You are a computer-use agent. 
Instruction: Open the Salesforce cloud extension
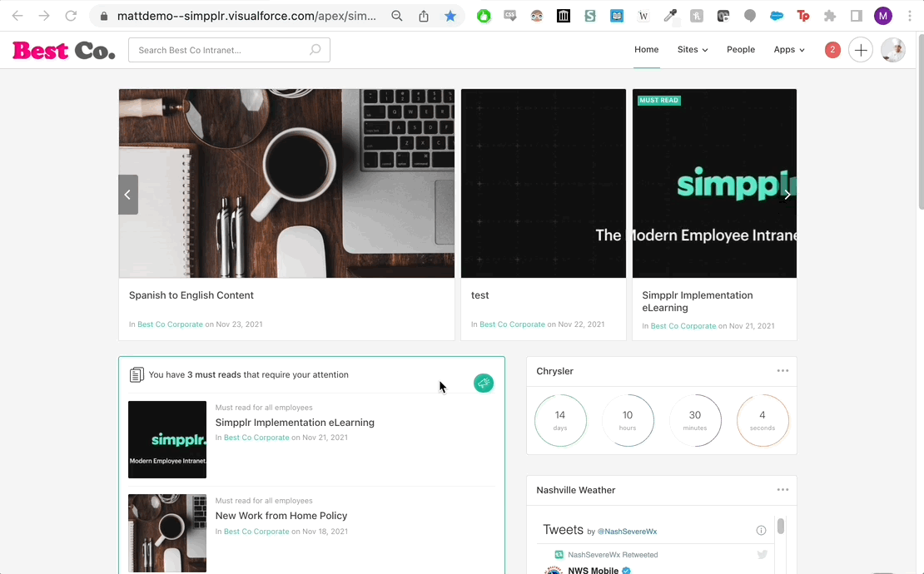point(777,17)
